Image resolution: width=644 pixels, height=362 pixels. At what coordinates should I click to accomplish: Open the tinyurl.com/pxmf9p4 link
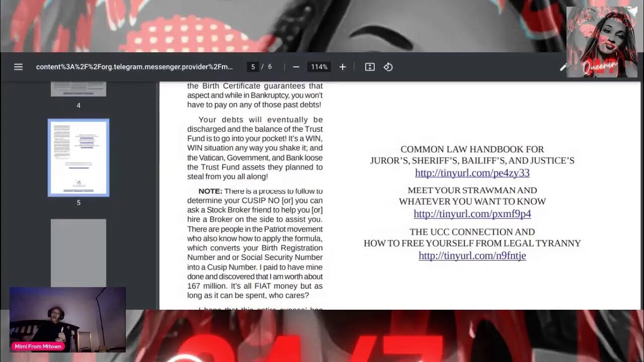pos(472,214)
